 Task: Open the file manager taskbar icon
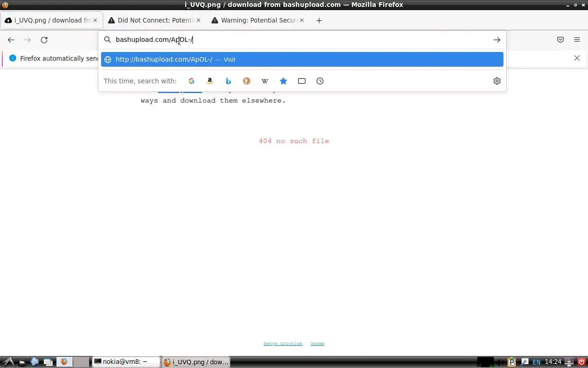pyautogui.click(x=22, y=362)
